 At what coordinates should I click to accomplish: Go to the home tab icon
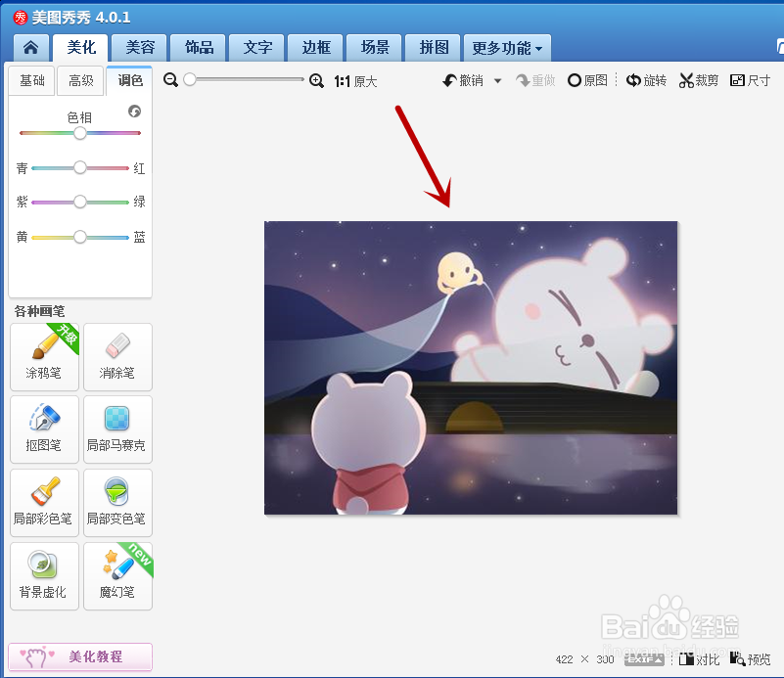point(31,48)
